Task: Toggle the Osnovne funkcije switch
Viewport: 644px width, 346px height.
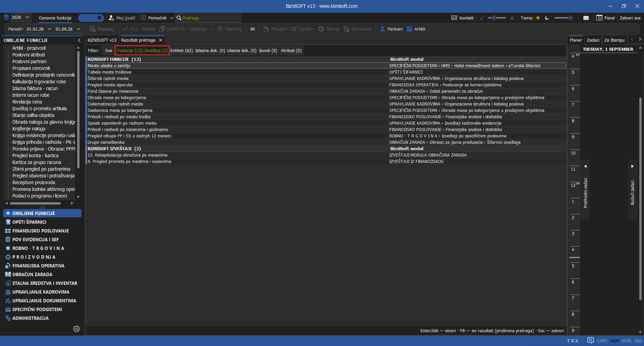Action: [91, 18]
